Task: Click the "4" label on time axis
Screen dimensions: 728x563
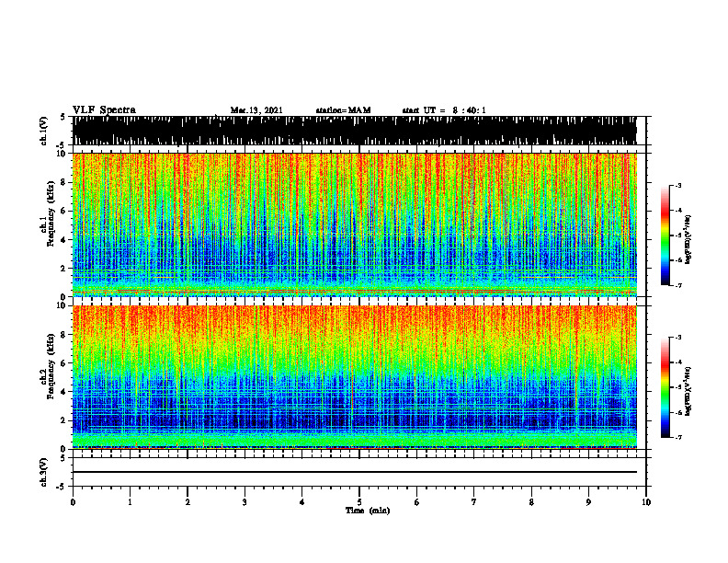Action: coord(302,502)
